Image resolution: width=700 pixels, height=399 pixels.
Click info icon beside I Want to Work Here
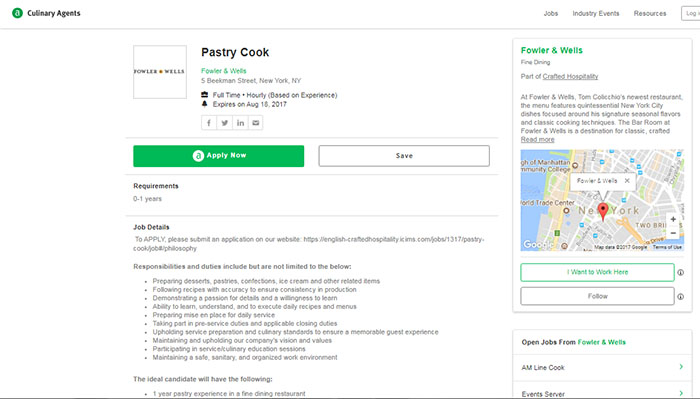point(680,272)
